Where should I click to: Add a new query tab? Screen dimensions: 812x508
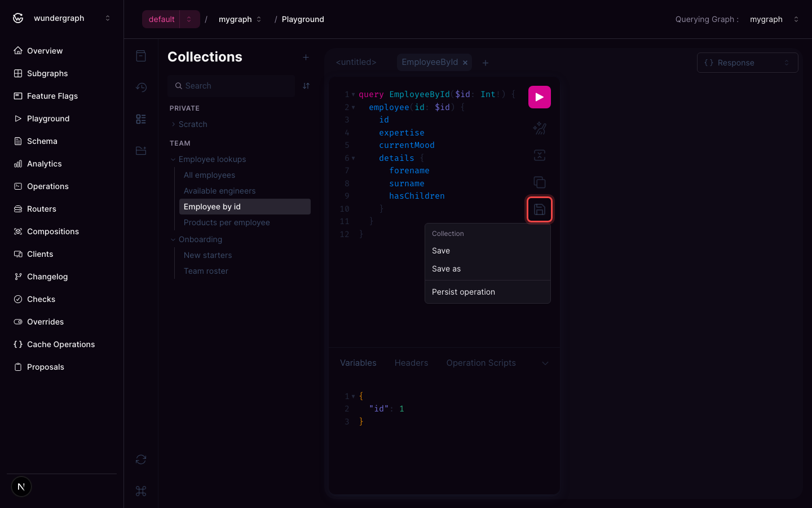pos(486,63)
